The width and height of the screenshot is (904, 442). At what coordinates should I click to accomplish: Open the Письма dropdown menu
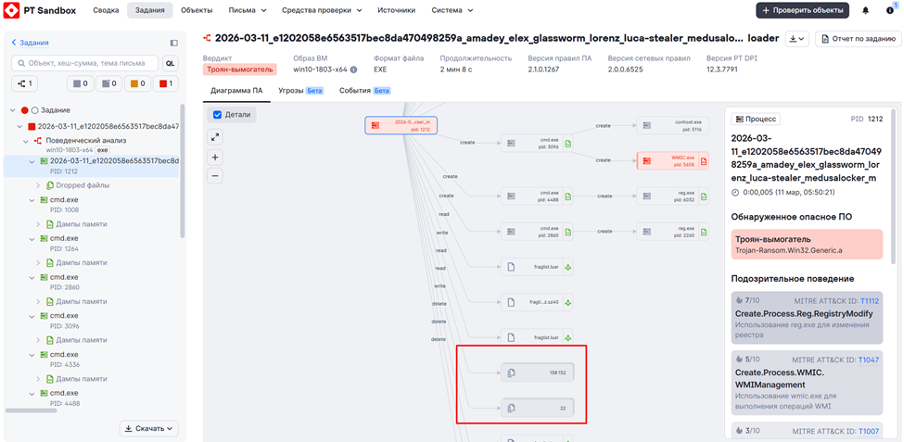pyautogui.click(x=247, y=10)
